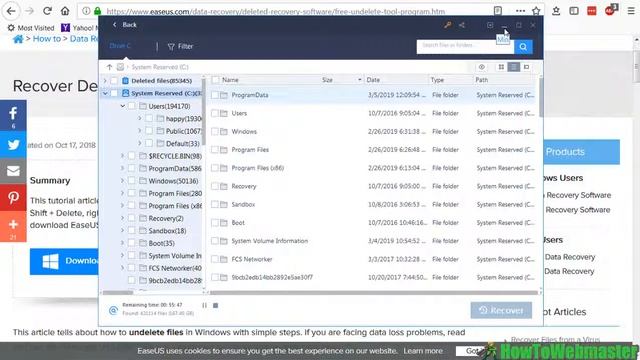Expand the Recovery(2) tree node
This screenshot has height=360, width=640.
point(122,218)
